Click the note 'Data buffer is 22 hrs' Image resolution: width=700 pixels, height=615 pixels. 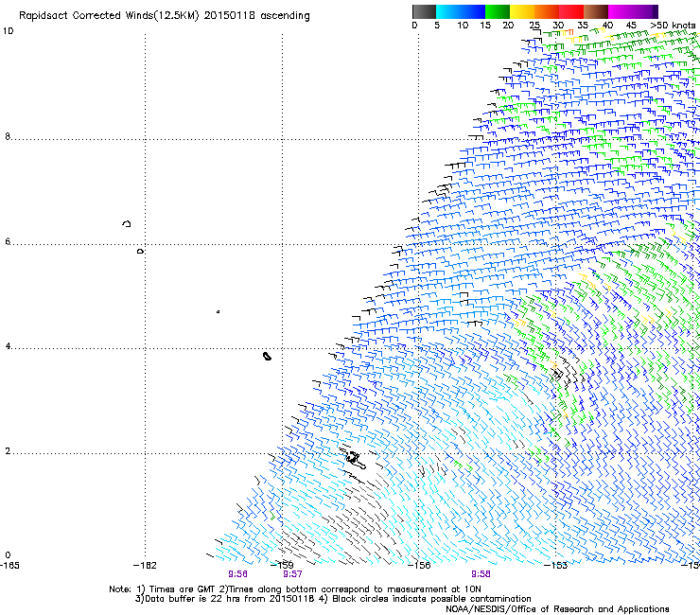193,599
